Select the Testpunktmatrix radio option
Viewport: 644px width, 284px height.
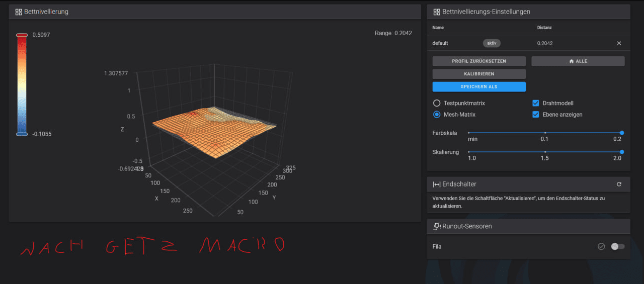[437, 103]
